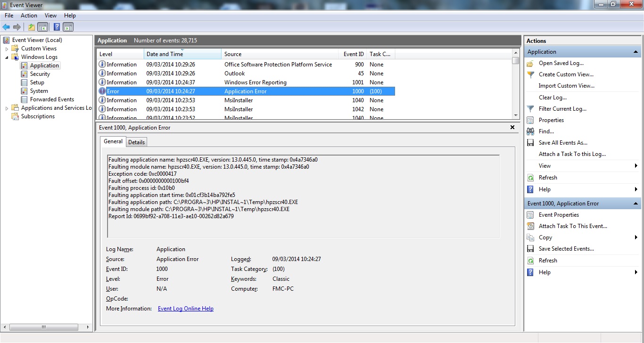
Task: Sort events by the Event ID column
Action: [353, 54]
